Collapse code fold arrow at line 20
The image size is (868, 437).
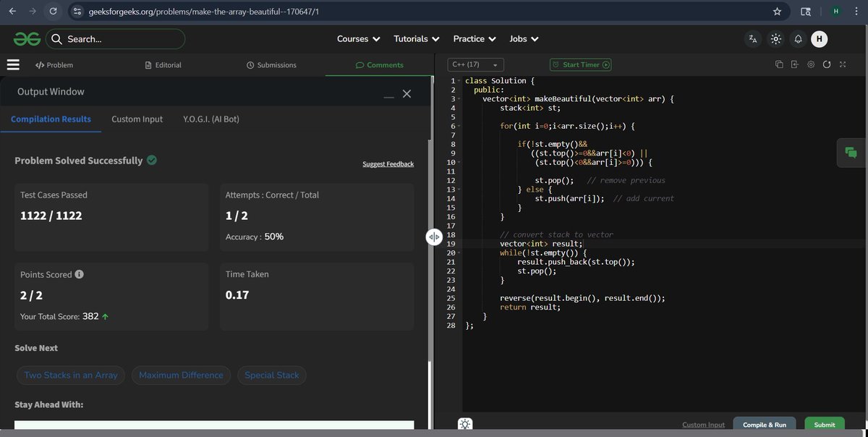pos(459,253)
